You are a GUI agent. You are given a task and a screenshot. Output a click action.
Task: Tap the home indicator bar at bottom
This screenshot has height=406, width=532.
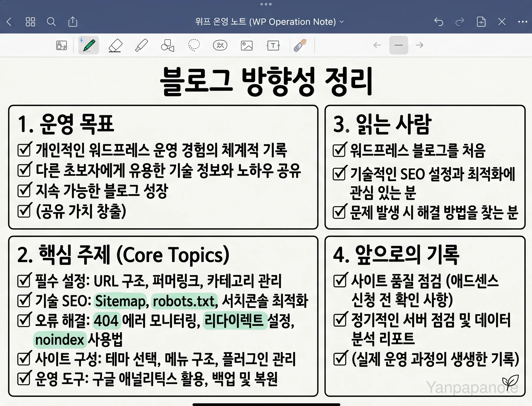(266, 404)
